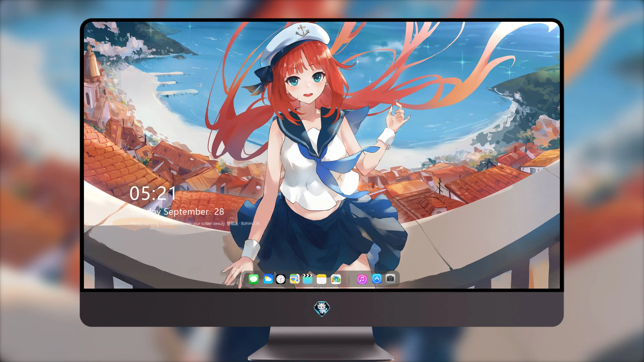Launch the iTunes music app icon

pos(362,279)
